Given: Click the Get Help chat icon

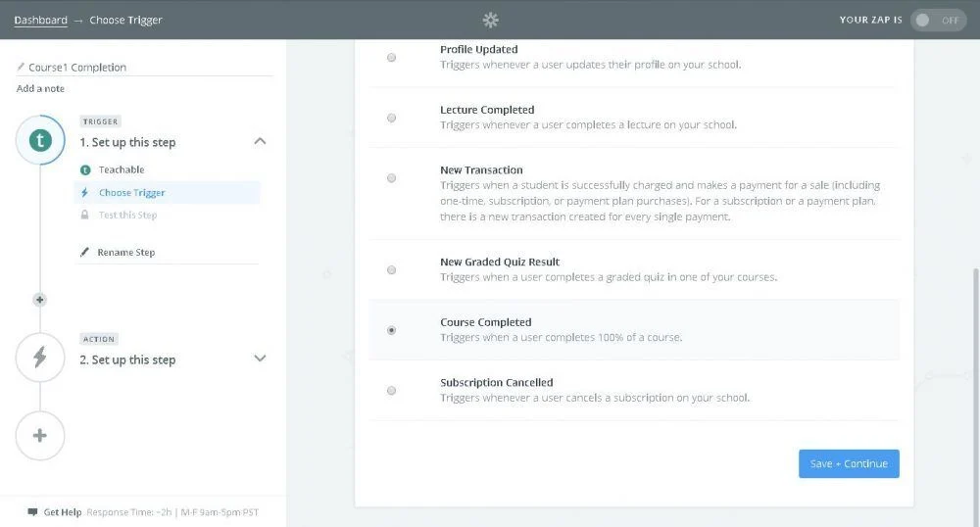Looking at the screenshot, I should pyautogui.click(x=33, y=512).
